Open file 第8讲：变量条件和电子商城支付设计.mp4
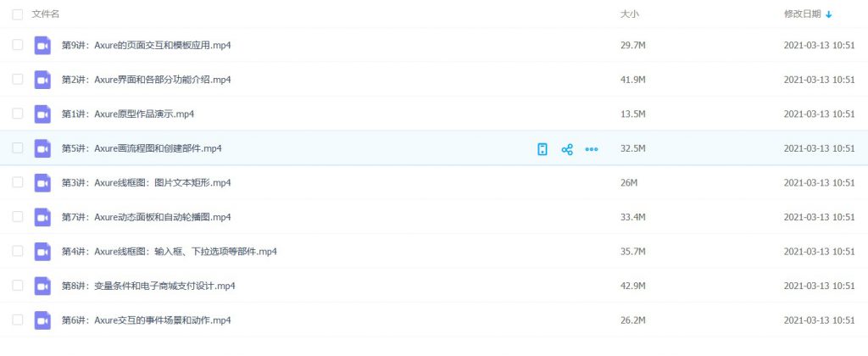The height and width of the screenshot is (356, 868). 148,286
